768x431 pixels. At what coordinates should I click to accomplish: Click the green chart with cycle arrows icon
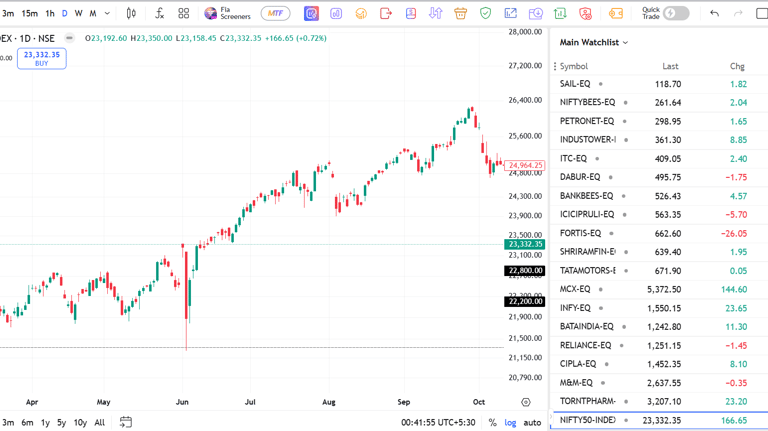[560, 14]
